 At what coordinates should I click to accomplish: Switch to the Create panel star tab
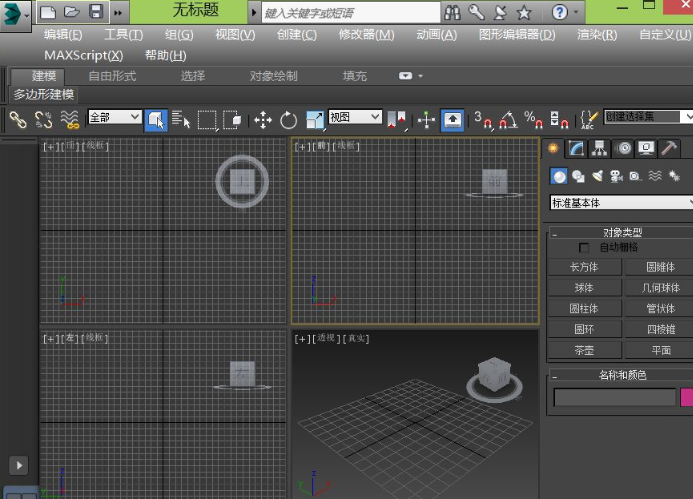coord(553,148)
